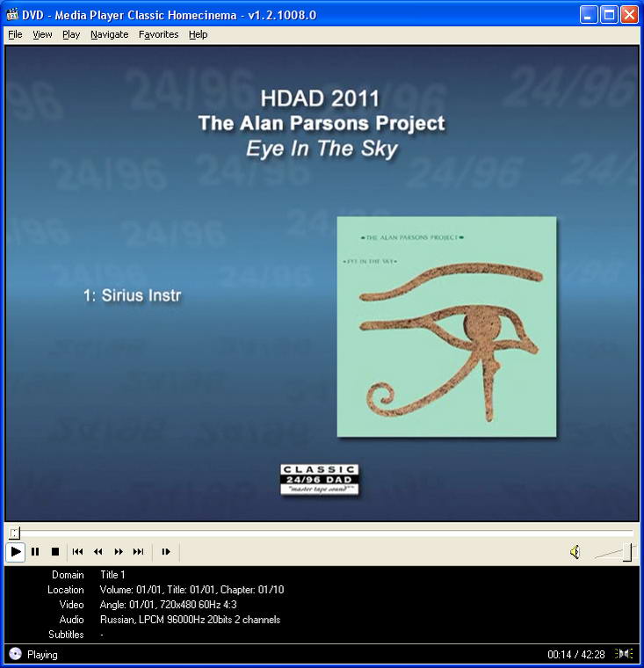Viewport: 644px width, 668px height.
Task: Open the View menu
Action: [42, 34]
